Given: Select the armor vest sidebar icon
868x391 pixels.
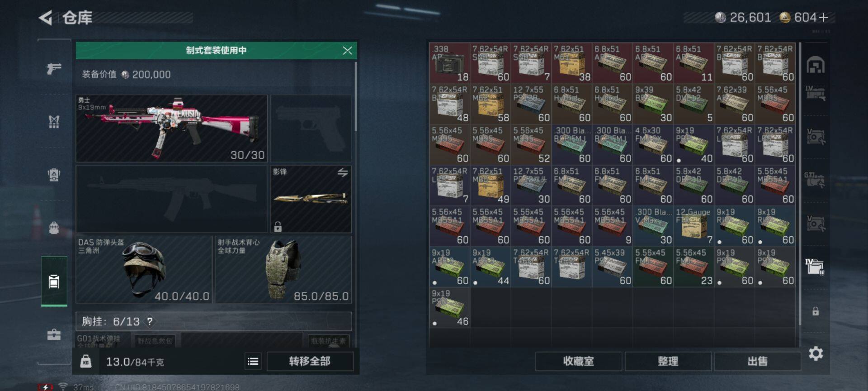Looking at the screenshot, I should [x=54, y=121].
